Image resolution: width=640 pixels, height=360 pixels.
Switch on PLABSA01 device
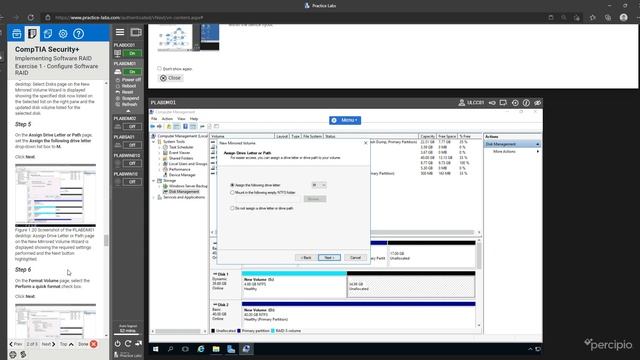coord(132,145)
